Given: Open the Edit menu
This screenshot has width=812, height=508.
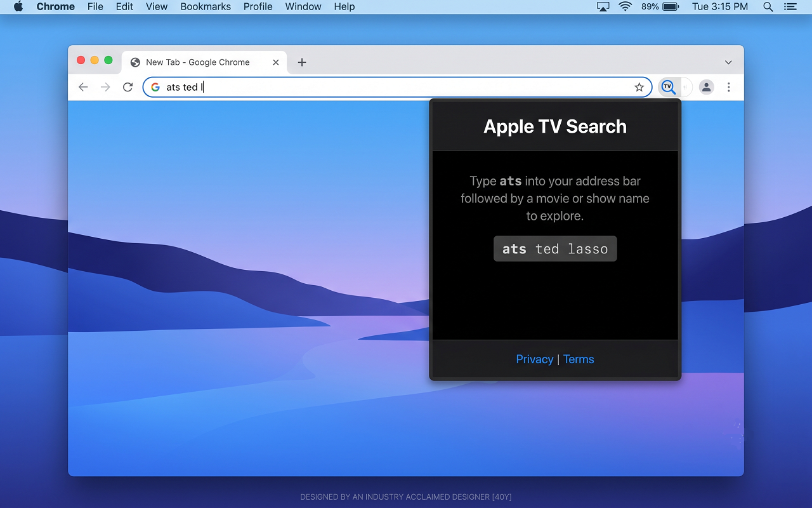Looking at the screenshot, I should point(124,6).
